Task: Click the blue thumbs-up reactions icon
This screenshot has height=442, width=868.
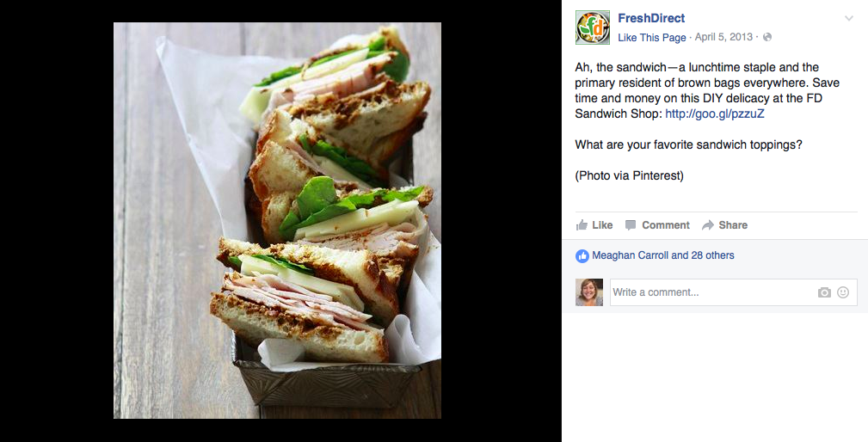Action: 582,255
